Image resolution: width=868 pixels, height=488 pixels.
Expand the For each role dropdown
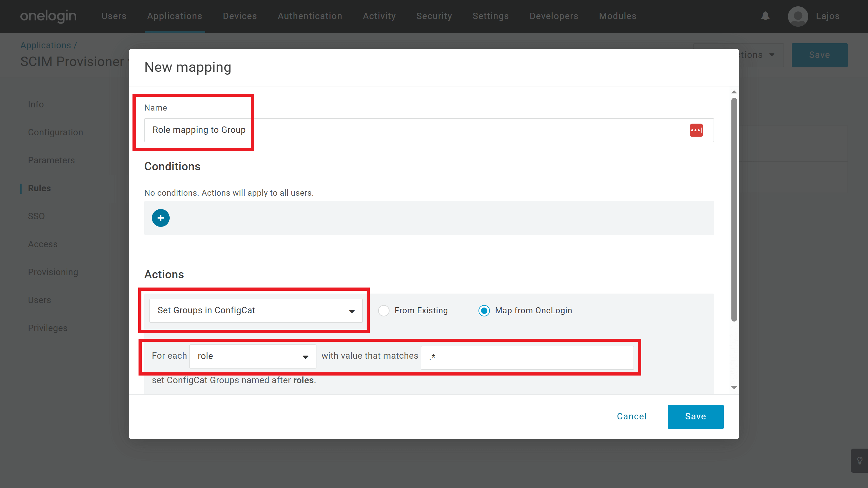click(x=252, y=356)
